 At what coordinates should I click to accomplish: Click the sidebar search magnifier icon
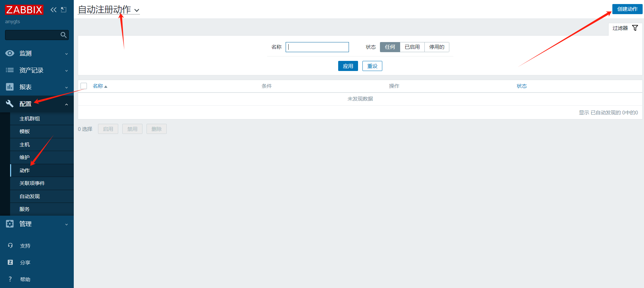63,35
